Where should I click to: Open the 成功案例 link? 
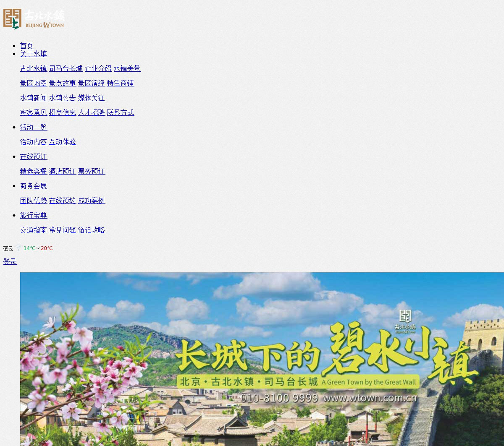coord(92,201)
